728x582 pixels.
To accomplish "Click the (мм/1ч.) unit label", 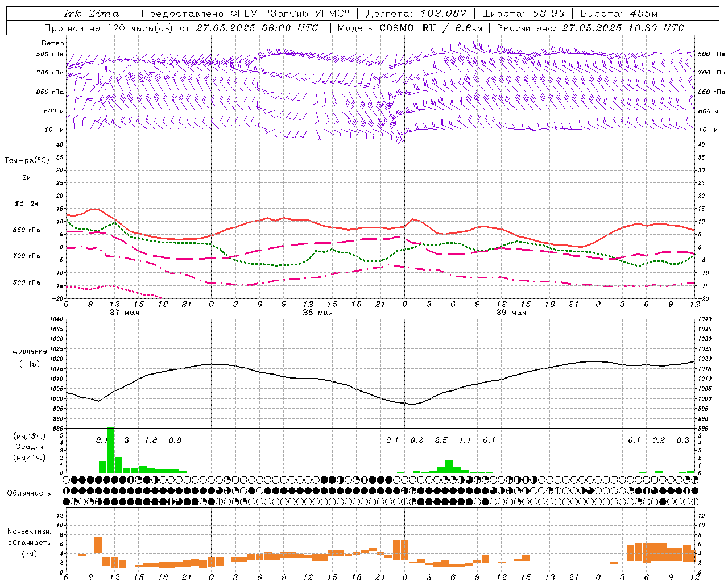I will click(x=30, y=458).
